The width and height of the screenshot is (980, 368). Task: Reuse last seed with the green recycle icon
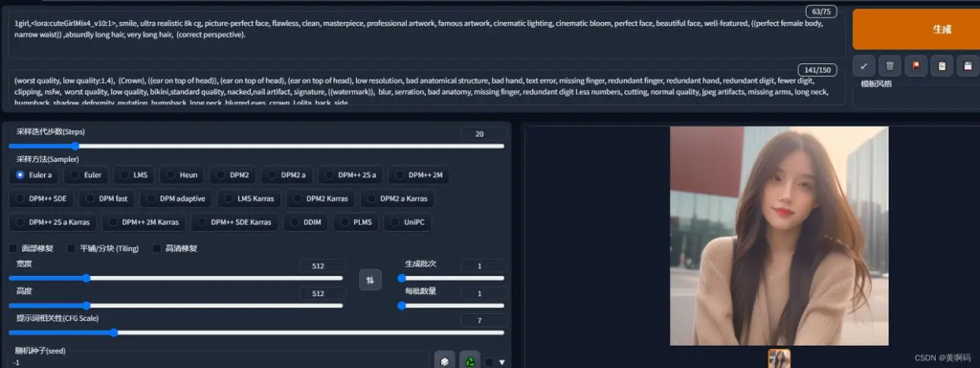(470, 361)
